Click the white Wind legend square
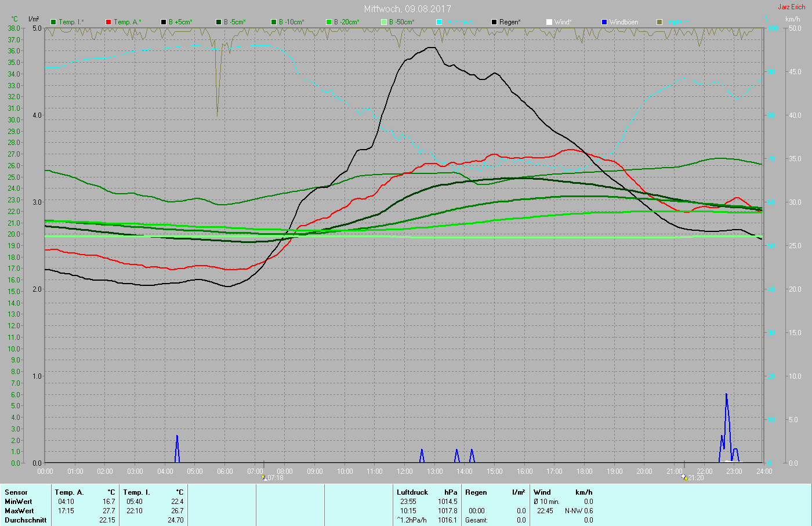The width and height of the screenshot is (812, 526). [x=549, y=22]
